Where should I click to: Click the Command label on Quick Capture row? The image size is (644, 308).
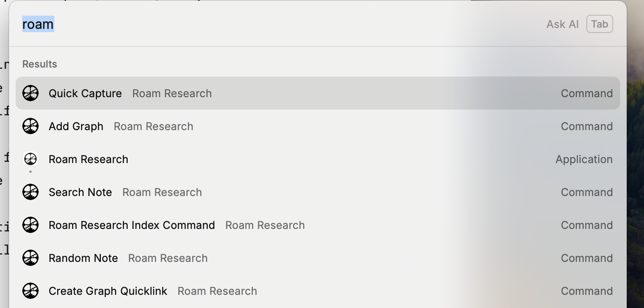pos(586,93)
